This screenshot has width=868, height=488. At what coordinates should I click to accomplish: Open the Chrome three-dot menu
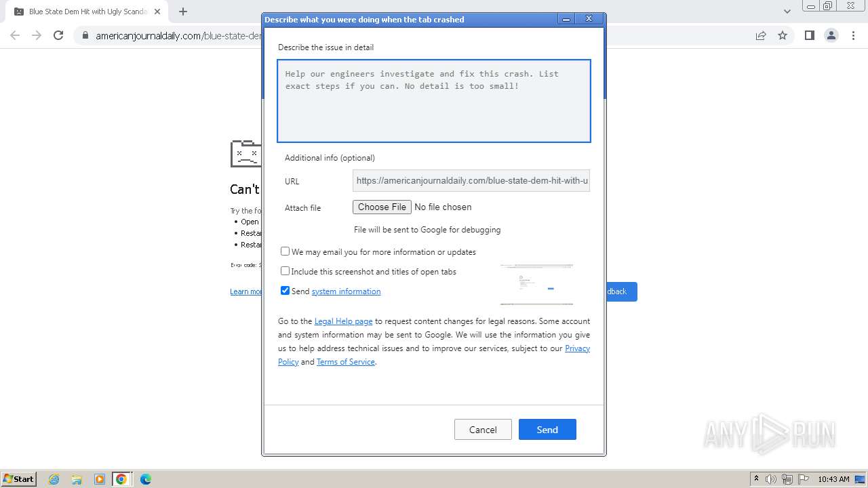click(x=853, y=36)
